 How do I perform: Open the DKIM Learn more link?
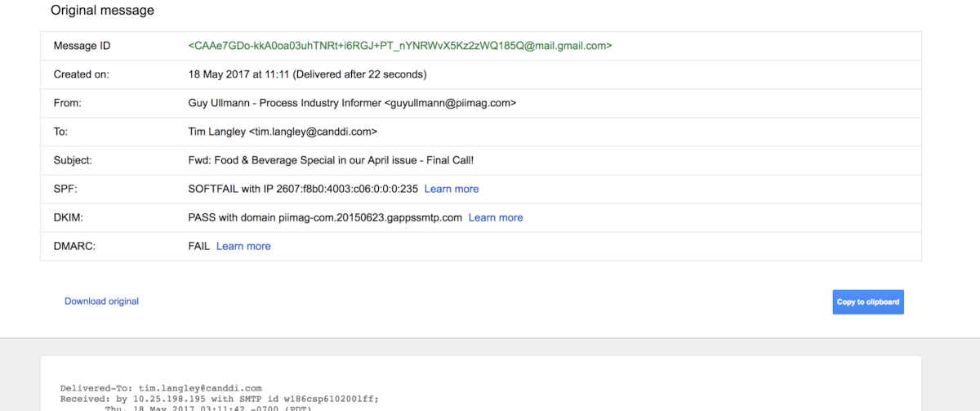pos(496,217)
